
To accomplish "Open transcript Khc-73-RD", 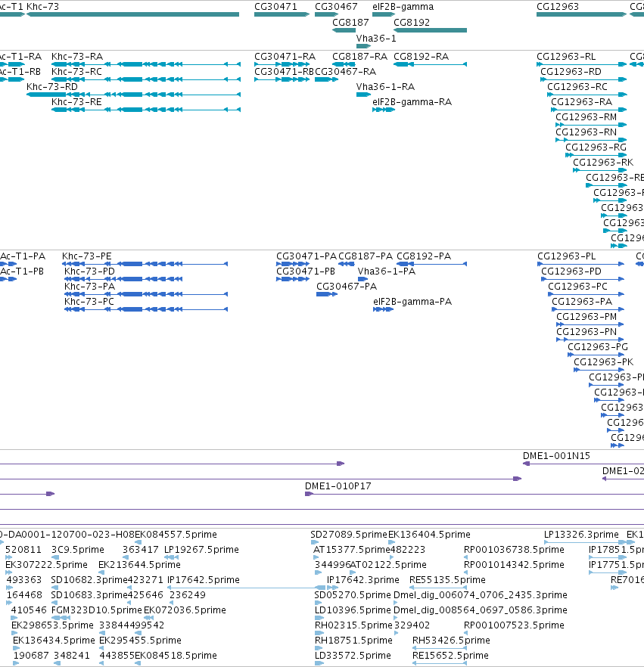I will [x=52, y=87].
